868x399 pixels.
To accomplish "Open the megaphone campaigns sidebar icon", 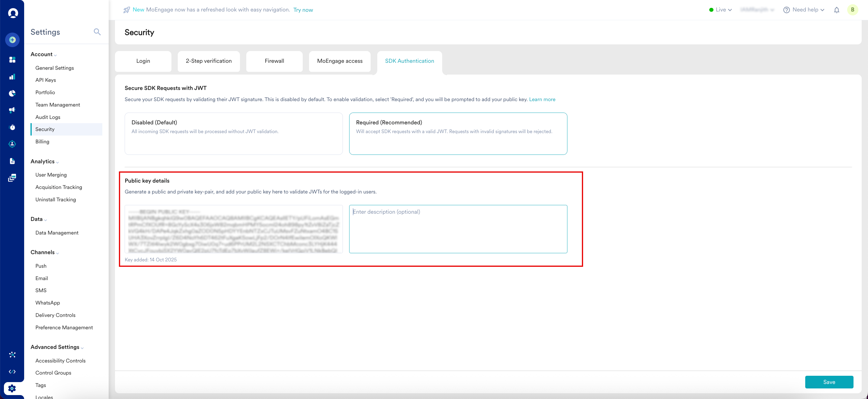I will click(12, 110).
